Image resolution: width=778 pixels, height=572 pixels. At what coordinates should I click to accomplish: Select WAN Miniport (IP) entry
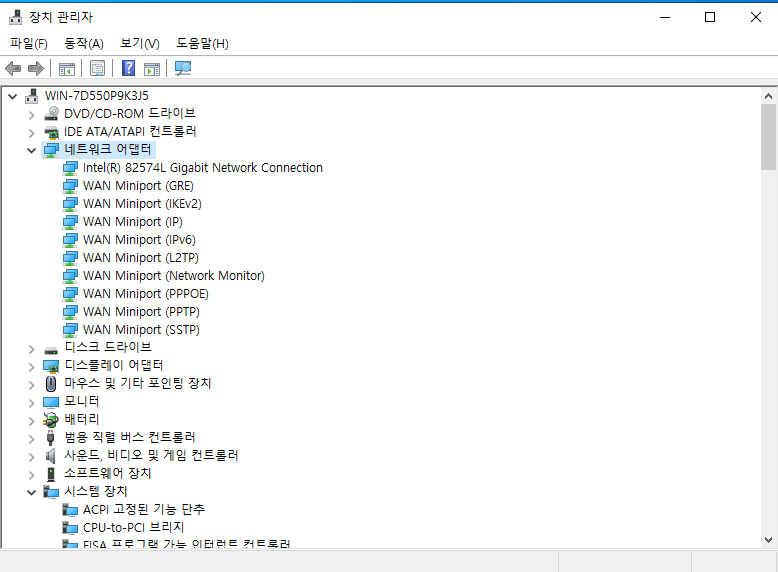coord(132,222)
